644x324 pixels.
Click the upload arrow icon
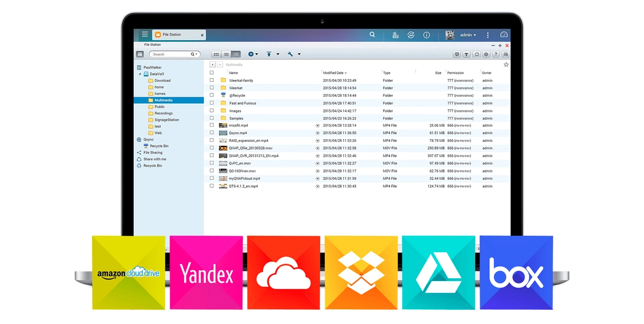tap(269, 54)
